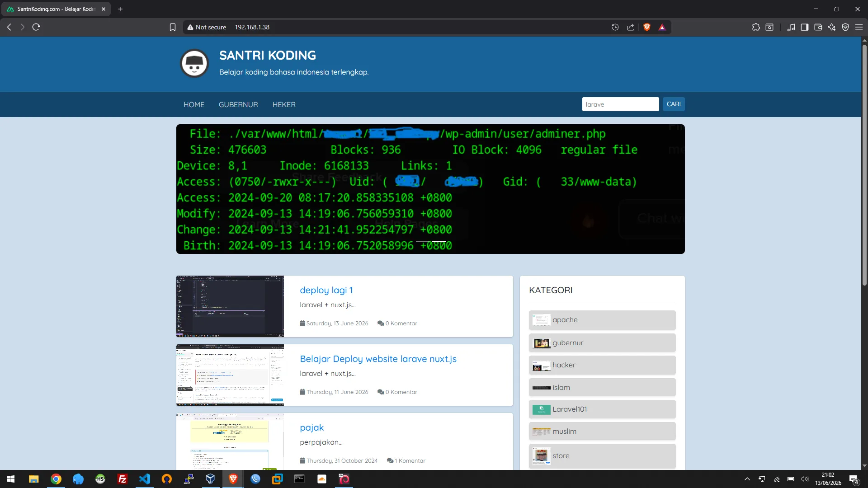Open the pajak post thumbnail image

pyautogui.click(x=230, y=441)
